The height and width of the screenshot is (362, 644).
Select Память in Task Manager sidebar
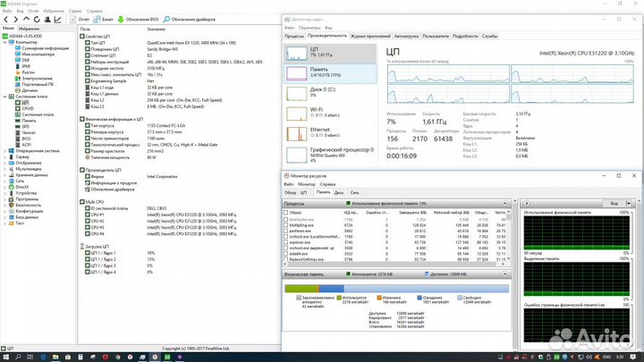click(331, 74)
